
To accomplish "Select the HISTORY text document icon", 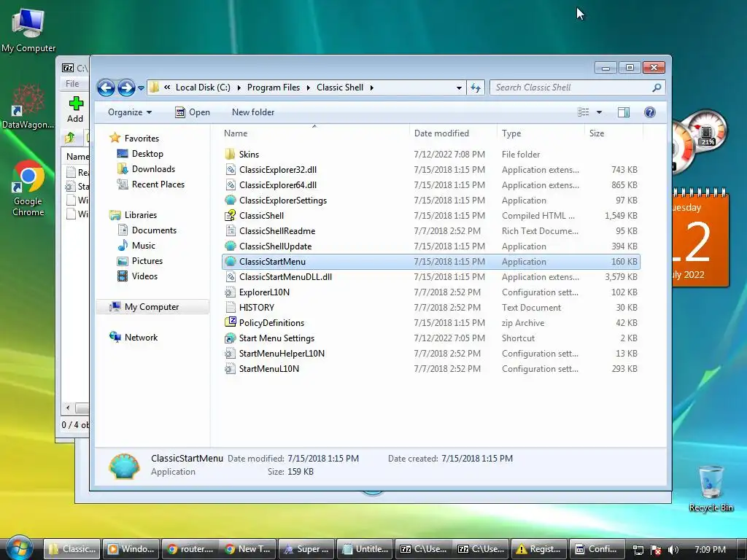I will point(230,307).
